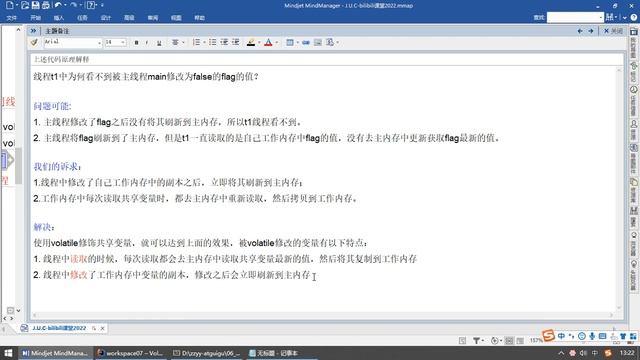Open the 插入 ribbon tab
The height and width of the screenshot is (360, 640).
[59, 18]
